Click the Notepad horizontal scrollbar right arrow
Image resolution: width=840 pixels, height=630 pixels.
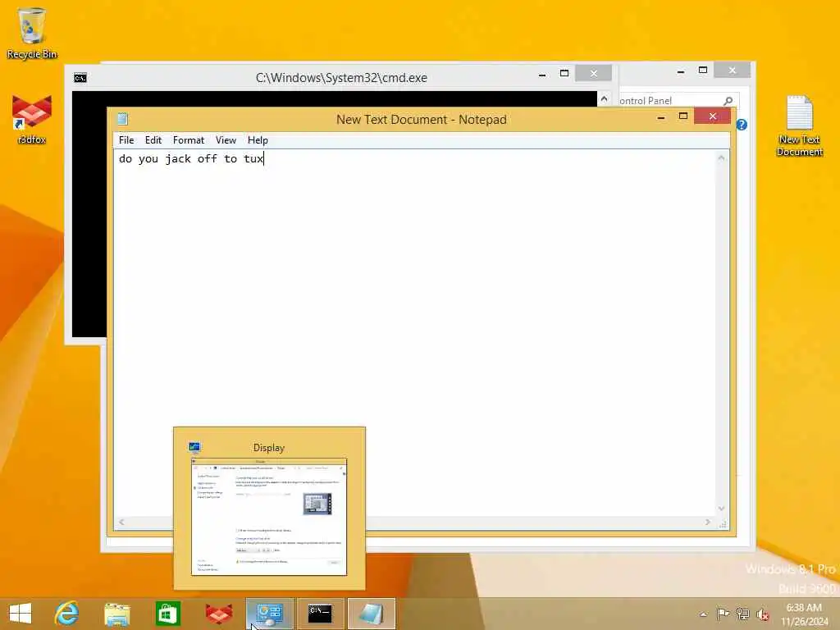[708, 522]
